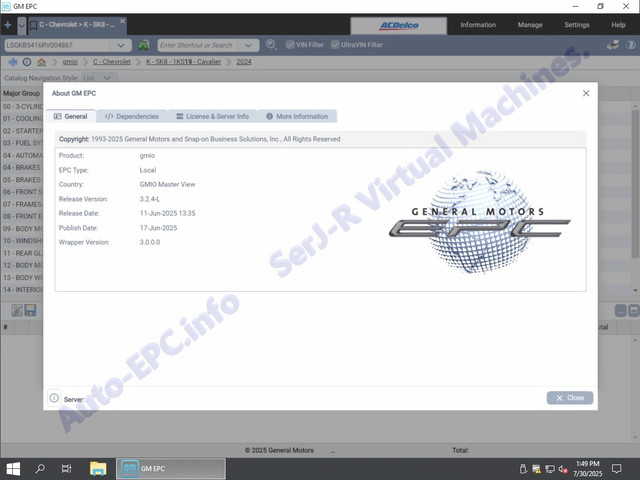640x480 pixels.
Task: Click the back arrow navigation icon
Action: coord(13,62)
